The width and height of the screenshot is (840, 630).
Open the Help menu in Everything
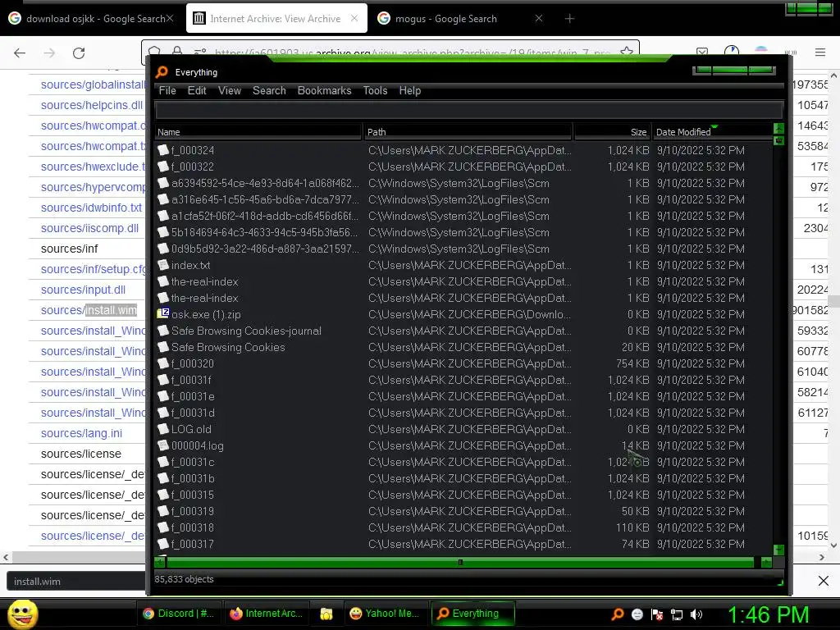(410, 90)
